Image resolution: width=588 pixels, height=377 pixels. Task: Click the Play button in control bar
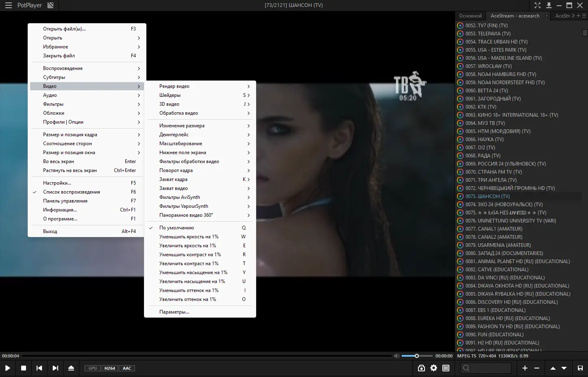click(7, 368)
